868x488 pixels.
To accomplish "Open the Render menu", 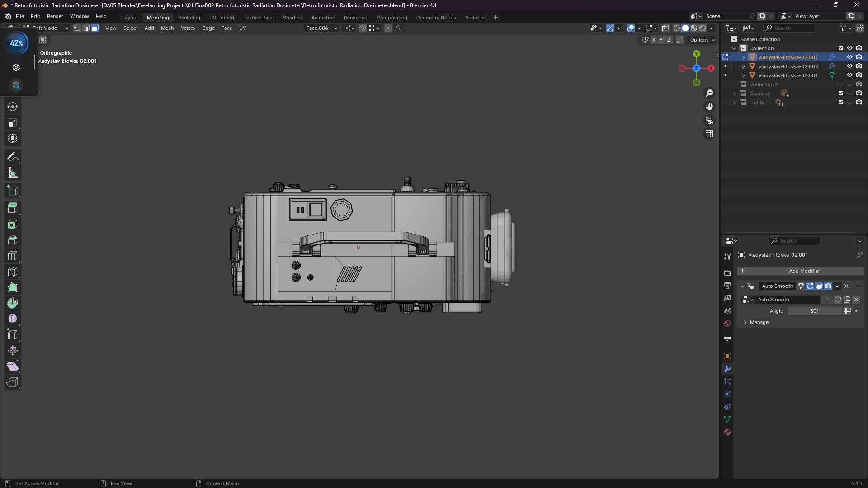I will (x=55, y=16).
